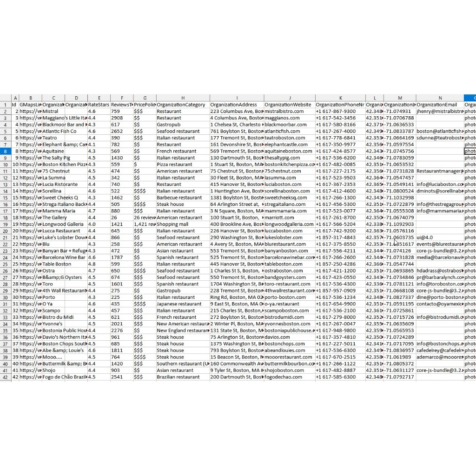
Task: Click the OrganizationAddress header cell
Action: click(x=237, y=105)
